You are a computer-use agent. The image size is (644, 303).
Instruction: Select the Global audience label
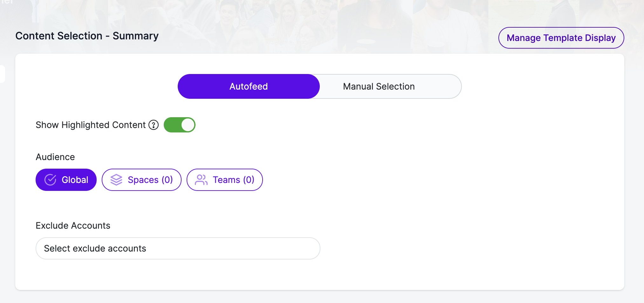[x=75, y=180]
